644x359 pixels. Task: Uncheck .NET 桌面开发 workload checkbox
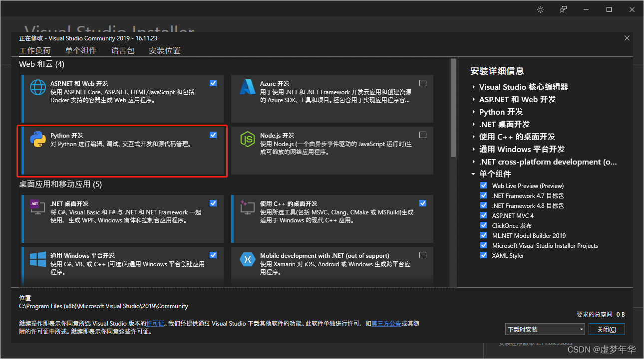pyautogui.click(x=213, y=203)
